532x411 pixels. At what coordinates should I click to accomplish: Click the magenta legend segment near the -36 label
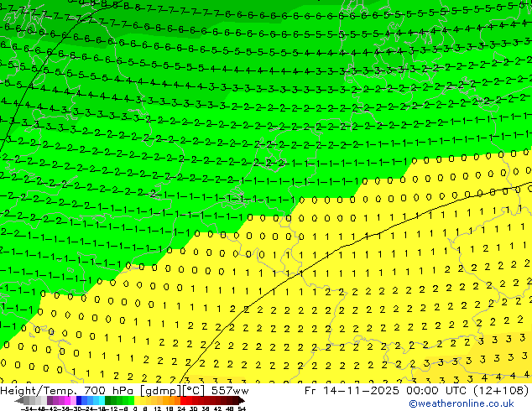pos(67,401)
